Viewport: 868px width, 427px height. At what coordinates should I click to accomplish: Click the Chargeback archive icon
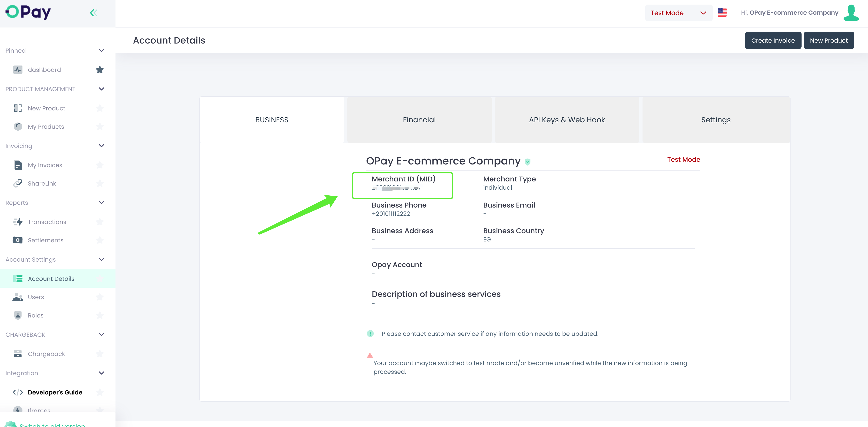coord(18,354)
